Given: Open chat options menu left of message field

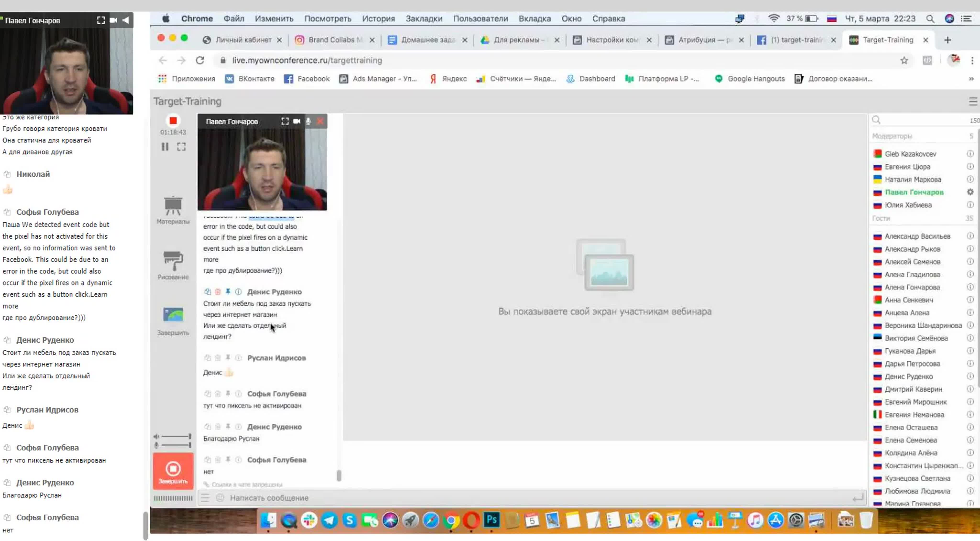Looking at the screenshot, I should coord(206,498).
